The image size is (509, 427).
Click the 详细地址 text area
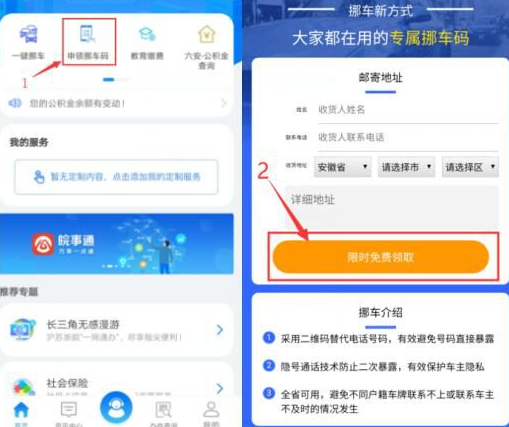click(392, 208)
